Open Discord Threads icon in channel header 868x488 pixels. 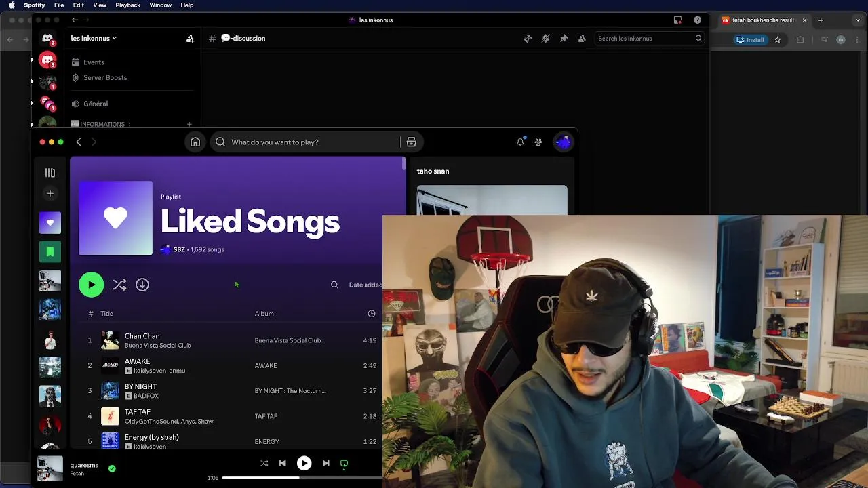tap(528, 39)
